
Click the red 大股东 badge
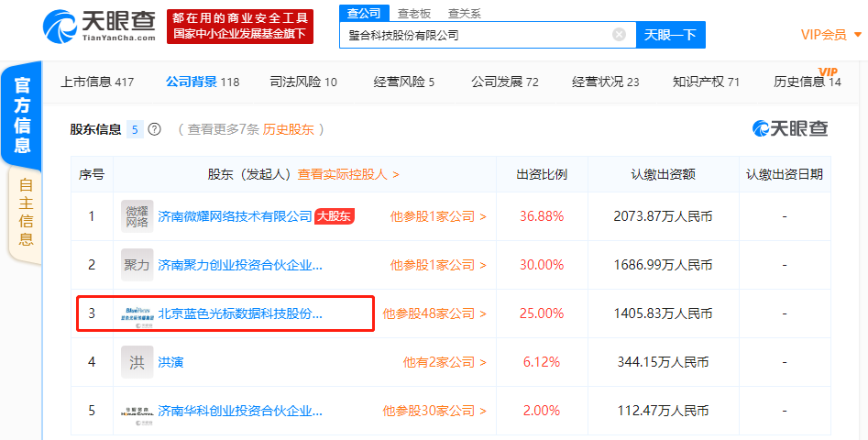(x=335, y=216)
